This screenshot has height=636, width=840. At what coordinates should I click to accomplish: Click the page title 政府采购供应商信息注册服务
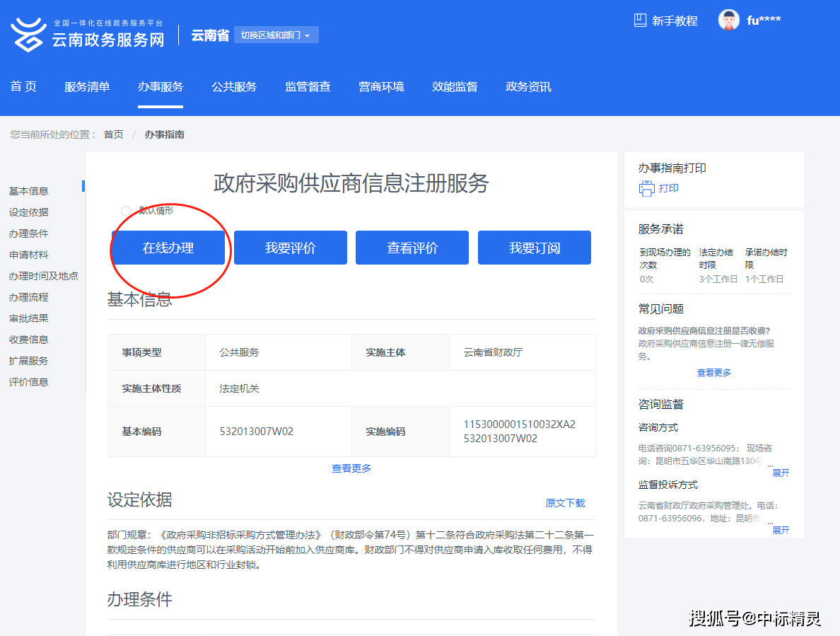pos(351,183)
